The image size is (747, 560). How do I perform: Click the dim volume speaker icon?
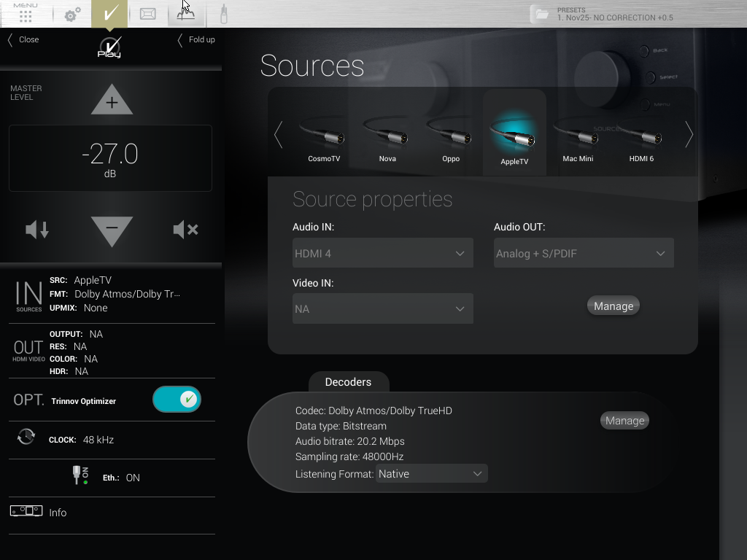pyautogui.click(x=37, y=230)
